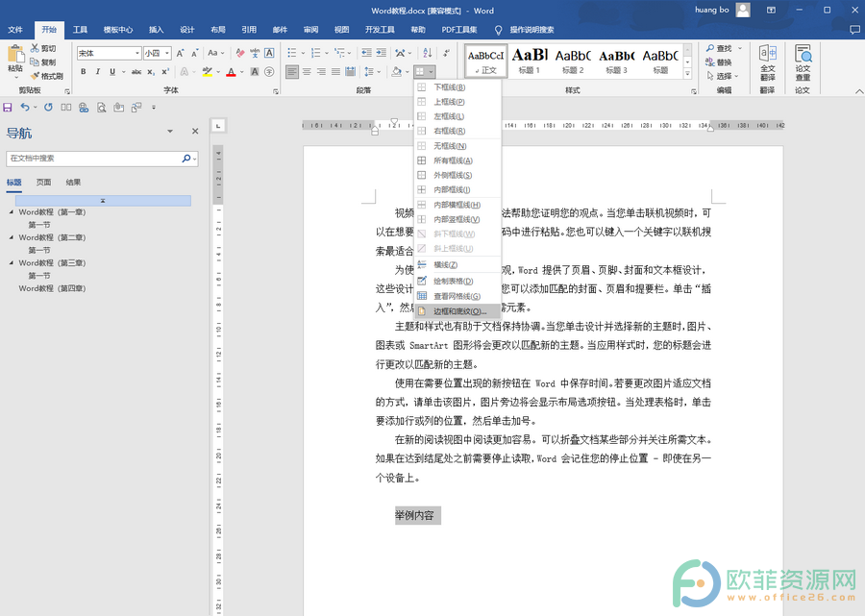This screenshot has height=616, width=865.
Task: Collapse the Word教程（第一章）heading in navigation
Action: pos(12,211)
